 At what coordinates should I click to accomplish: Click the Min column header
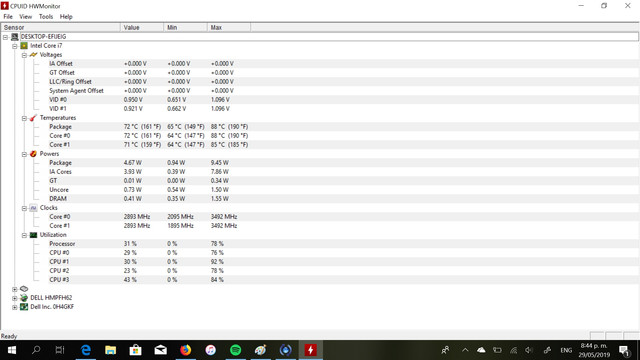coord(186,27)
